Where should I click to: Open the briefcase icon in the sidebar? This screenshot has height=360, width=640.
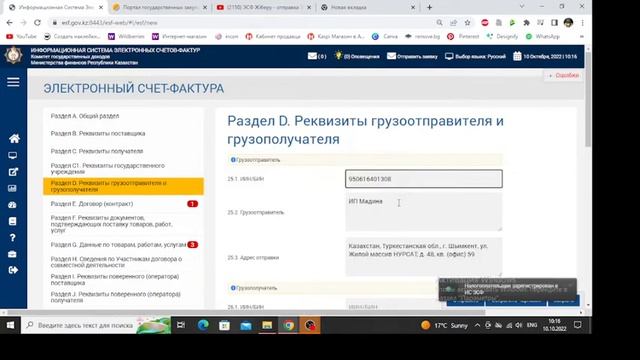pos(13,254)
